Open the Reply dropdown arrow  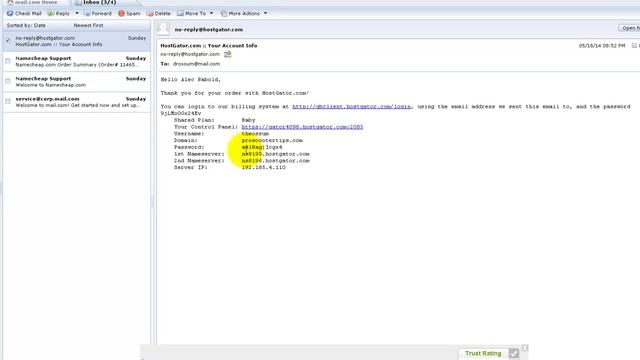click(77, 13)
